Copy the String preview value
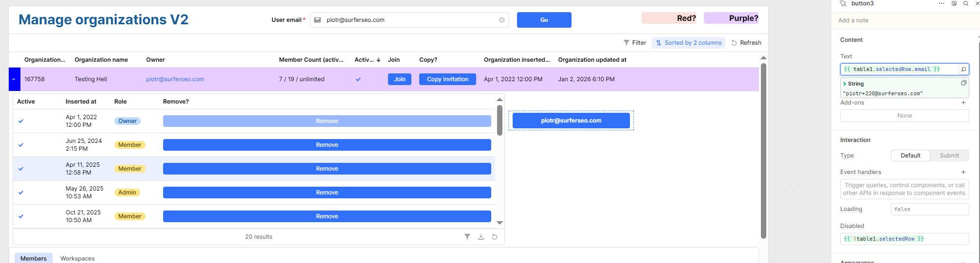Screen dimensions: 980x263 [x=963, y=83]
